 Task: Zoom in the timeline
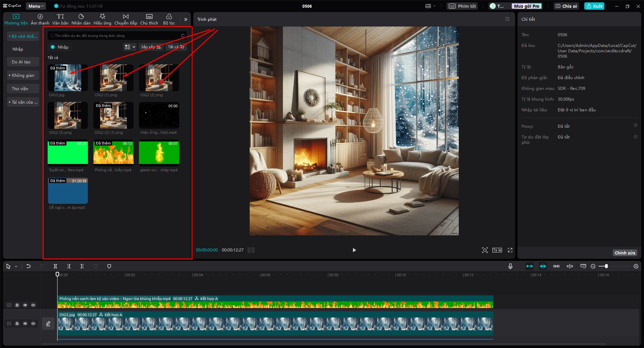636,266
